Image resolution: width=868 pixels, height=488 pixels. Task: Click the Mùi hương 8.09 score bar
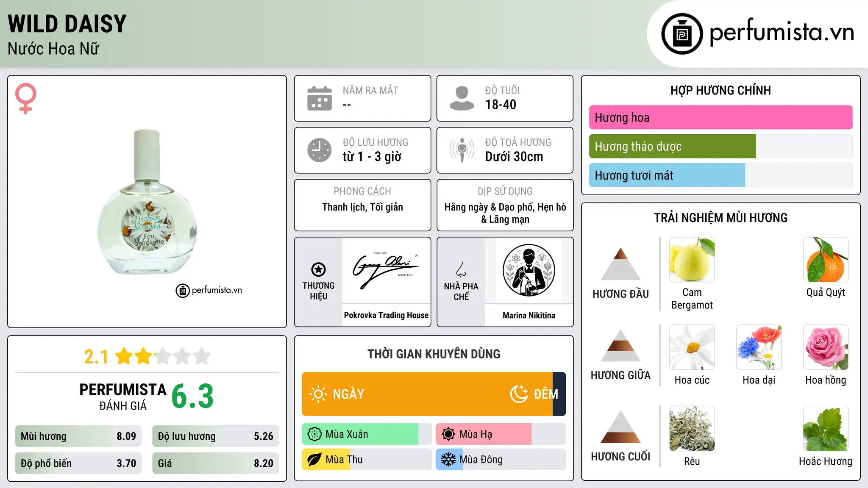(x=78, y=436)
